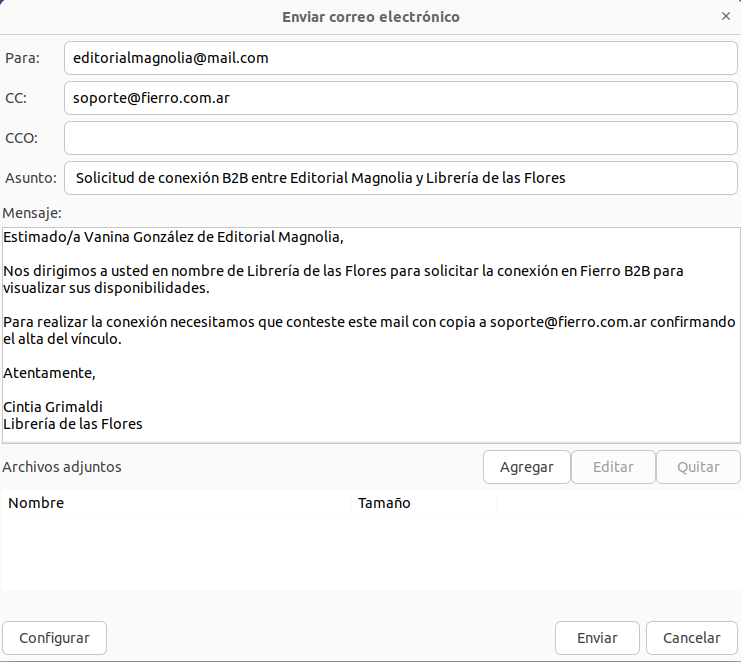
Task: Click inside the Mensaje body text area
Action: pyautogui.click(x=371, y=335)
